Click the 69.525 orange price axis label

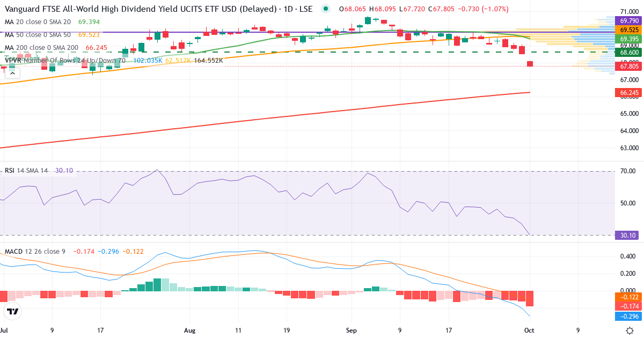pyautogui.click(x=629, y=30)
